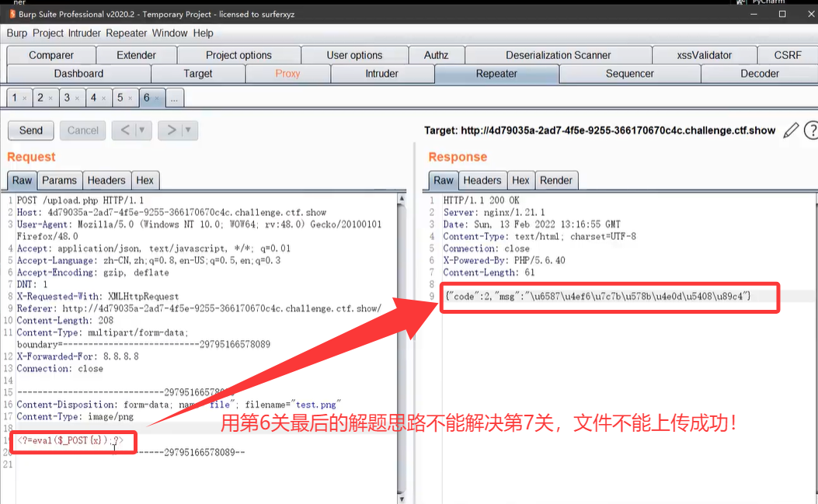Viewport: 818px width, 504px height.
Task: Switch to the Extender tab
Action: click(x=136, y=55)
